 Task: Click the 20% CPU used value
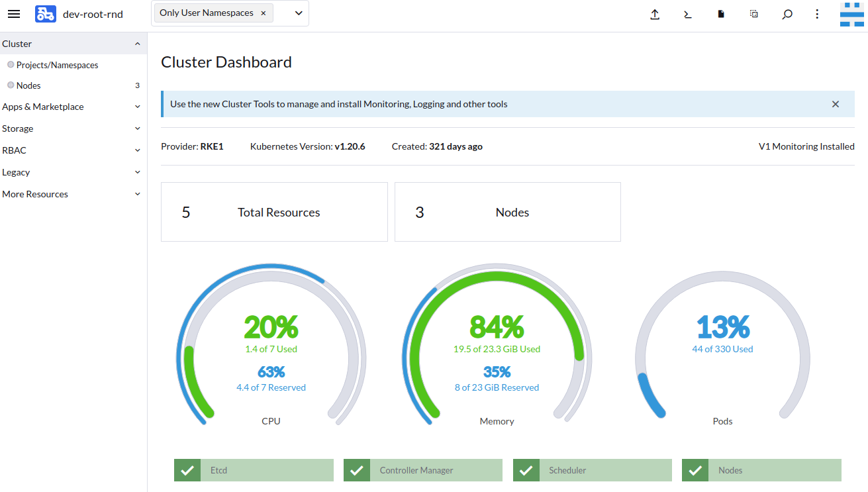[271, 327]
